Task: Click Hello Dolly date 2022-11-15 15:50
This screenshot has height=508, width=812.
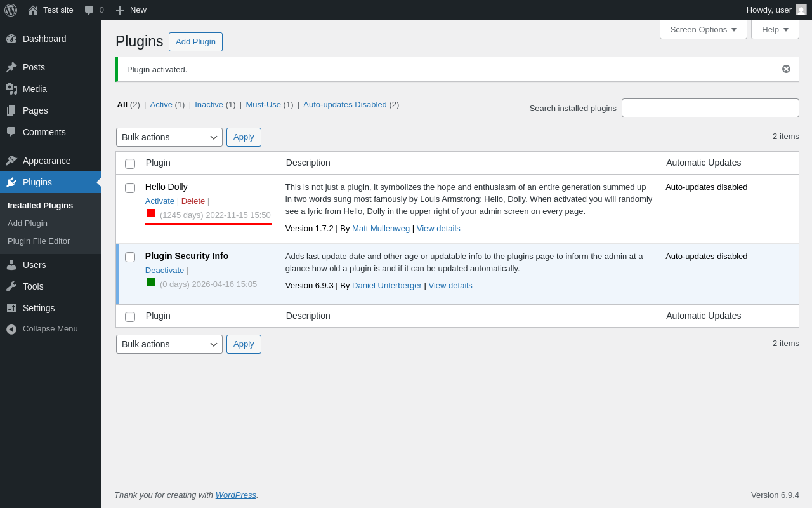Action: tap(238, 215)
